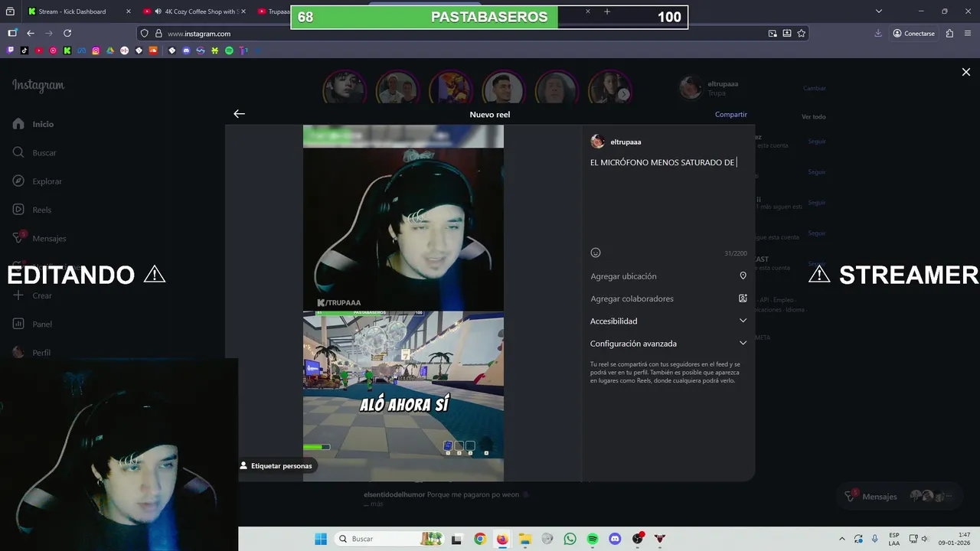Open Buscar in the Instagram sidebar
The image size is (980, 551).
click(x=35, y=152)
